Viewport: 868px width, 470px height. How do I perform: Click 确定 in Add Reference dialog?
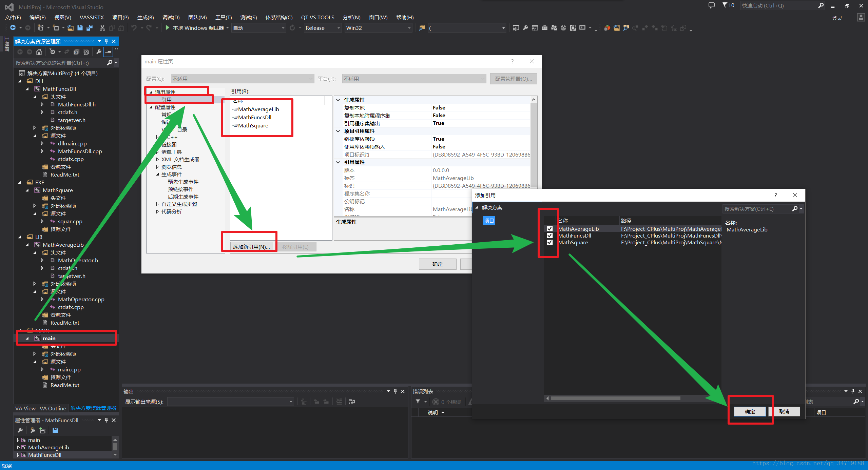(x=750, y=411)
